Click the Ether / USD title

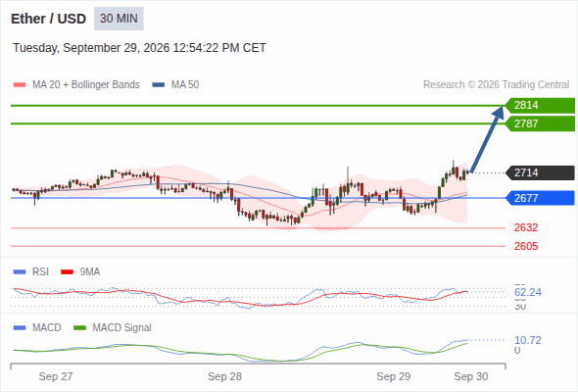coord(48,19)
